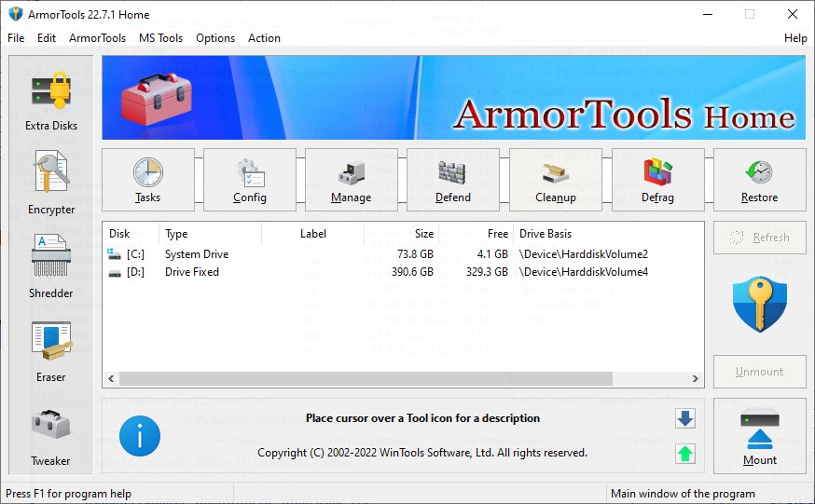Image resolution: width=815 pixels, height=504 pixels.
Task: Open the MS Tools menu
Action: point(160,38)
